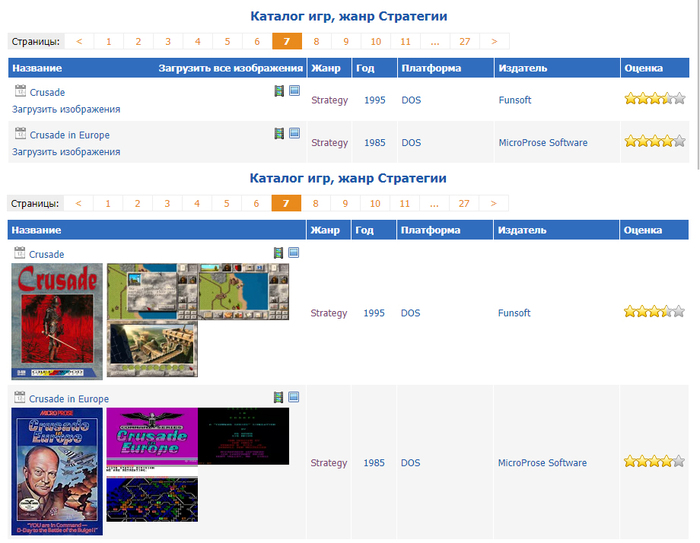
Task: Open screenshot icon above Crusade in Europe thumbnails
Action: click(x=293, y=397)
